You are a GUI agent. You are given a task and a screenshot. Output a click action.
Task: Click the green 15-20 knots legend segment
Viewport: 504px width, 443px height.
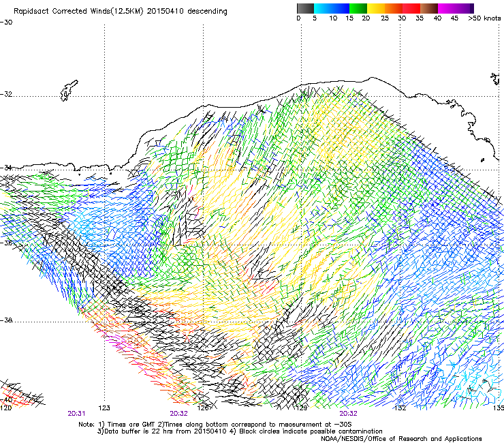(x=358, y=8)
